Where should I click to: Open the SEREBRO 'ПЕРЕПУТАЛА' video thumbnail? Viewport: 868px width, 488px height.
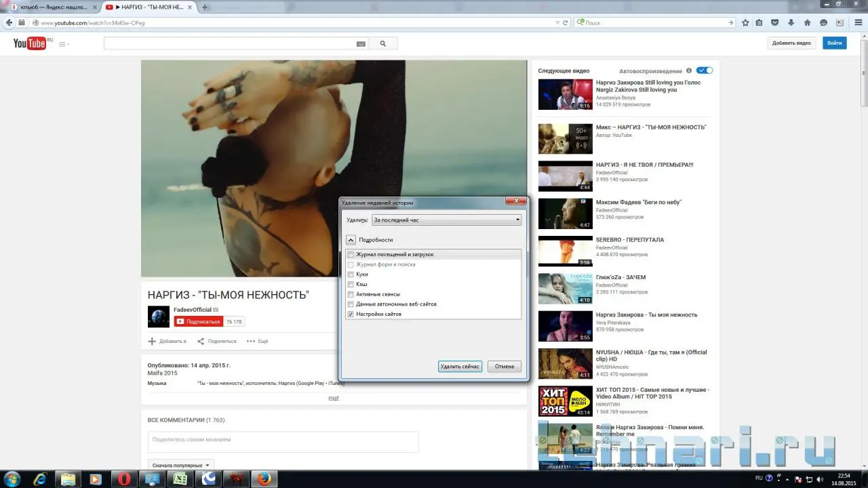[x=566, y=251]
